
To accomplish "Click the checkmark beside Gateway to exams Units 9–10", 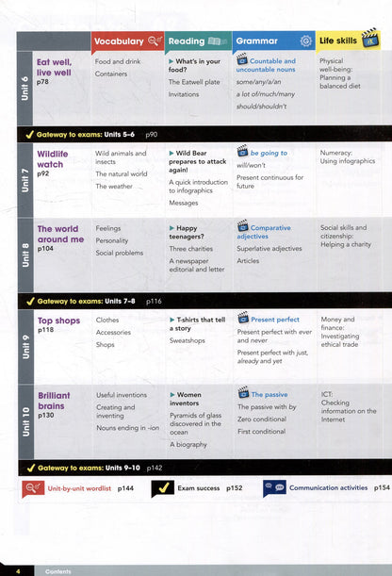I will point(31,468).
